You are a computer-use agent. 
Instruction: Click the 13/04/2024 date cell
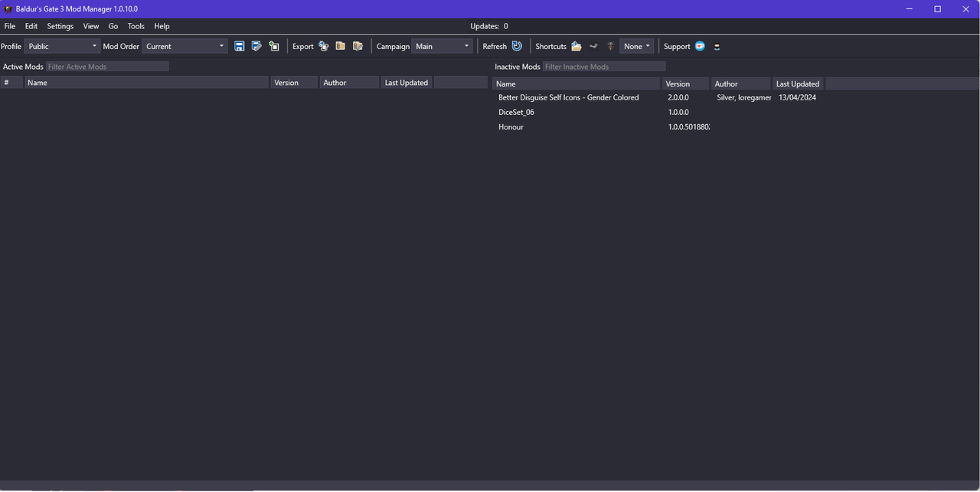(x=797, y=97)
